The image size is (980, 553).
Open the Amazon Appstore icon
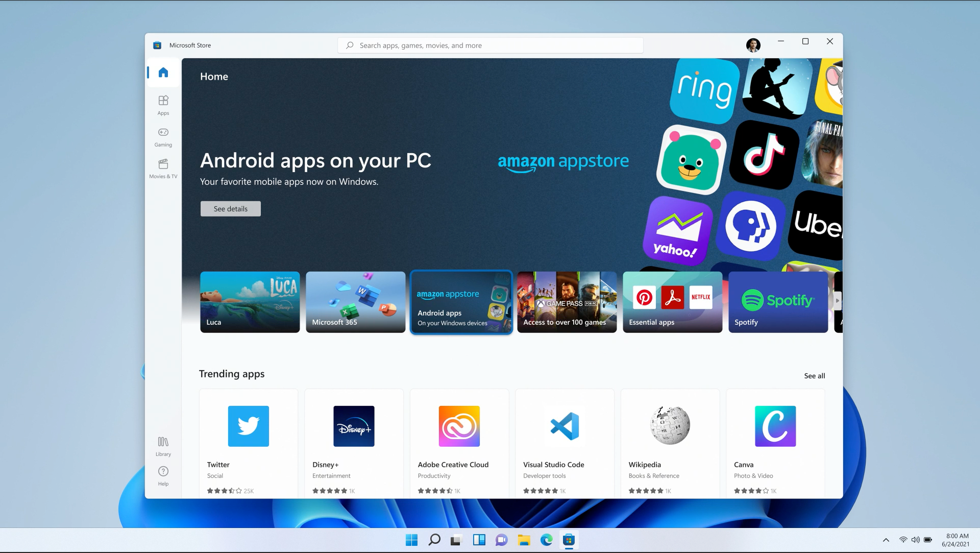[460, 301]
